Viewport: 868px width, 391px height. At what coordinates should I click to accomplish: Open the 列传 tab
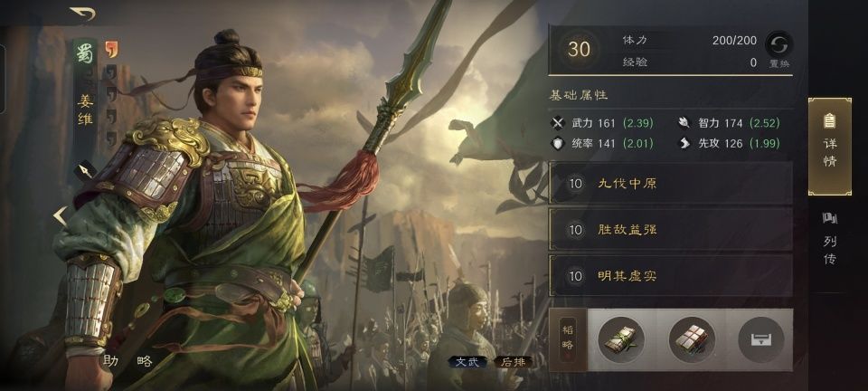[x=829, y=238]
